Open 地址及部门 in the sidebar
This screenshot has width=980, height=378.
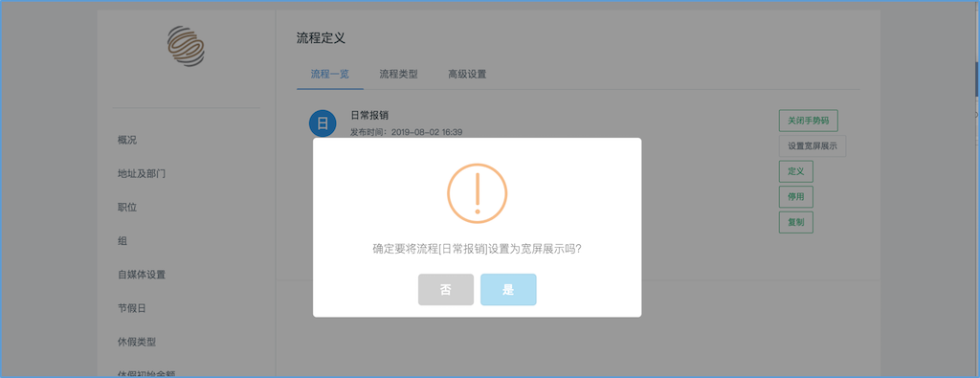coord(142,174)
